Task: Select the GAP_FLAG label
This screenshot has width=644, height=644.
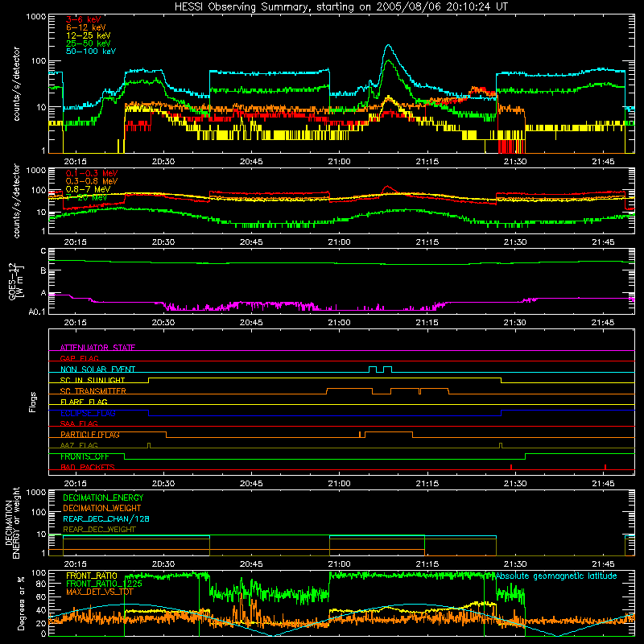Action: (79, 358)
